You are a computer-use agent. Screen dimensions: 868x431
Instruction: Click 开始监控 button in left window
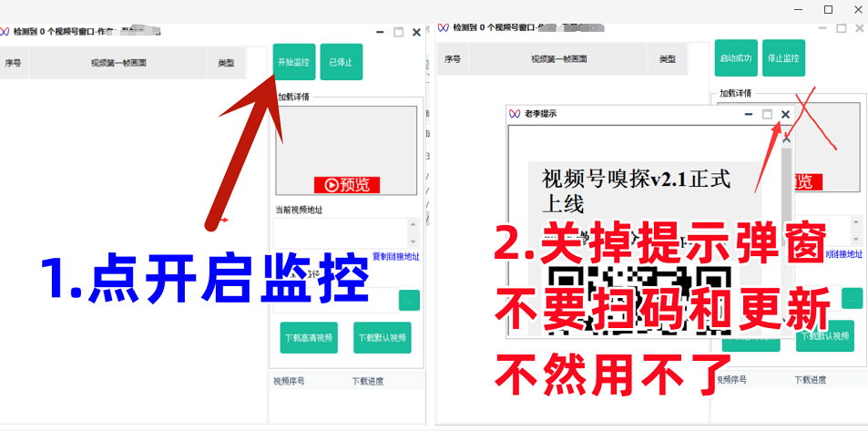294,62
